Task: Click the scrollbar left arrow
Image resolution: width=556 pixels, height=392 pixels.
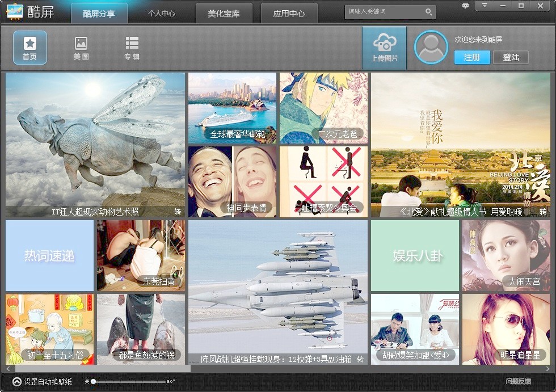Action: pyautogui.click(x=8, y=369)
